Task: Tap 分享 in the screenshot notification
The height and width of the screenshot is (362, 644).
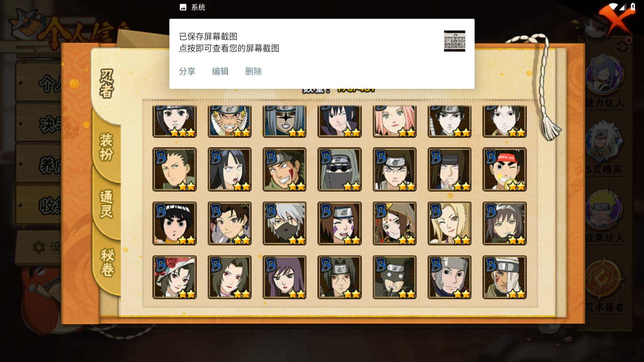Action: coord(187,71)
